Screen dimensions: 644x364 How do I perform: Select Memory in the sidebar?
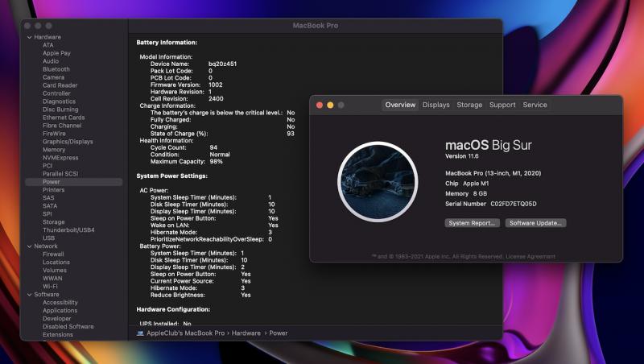[x=54, y=150]
